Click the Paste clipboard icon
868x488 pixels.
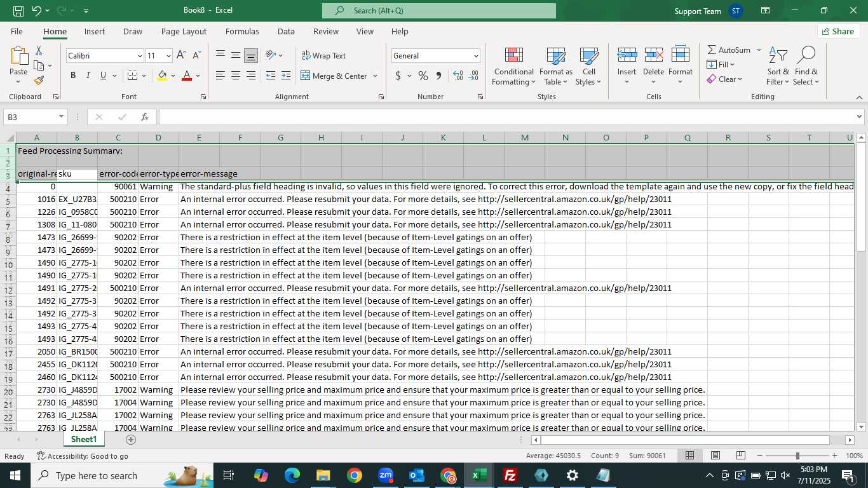18,56
